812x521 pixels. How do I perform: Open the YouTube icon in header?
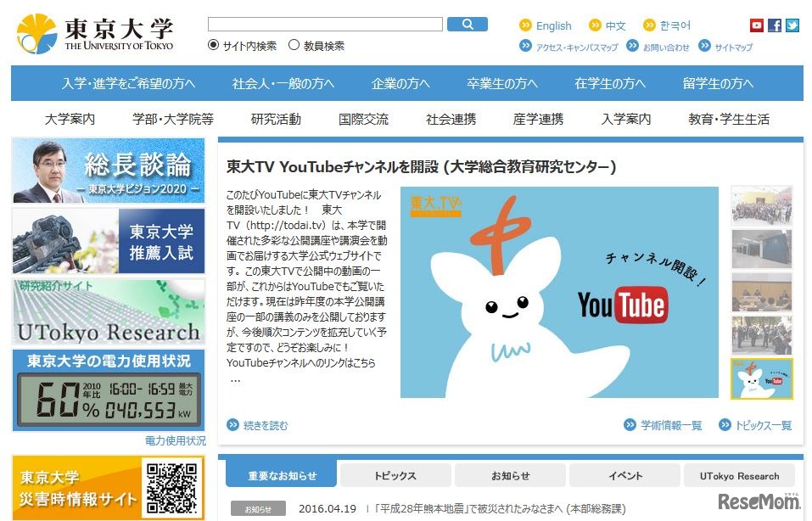(757, 25)
